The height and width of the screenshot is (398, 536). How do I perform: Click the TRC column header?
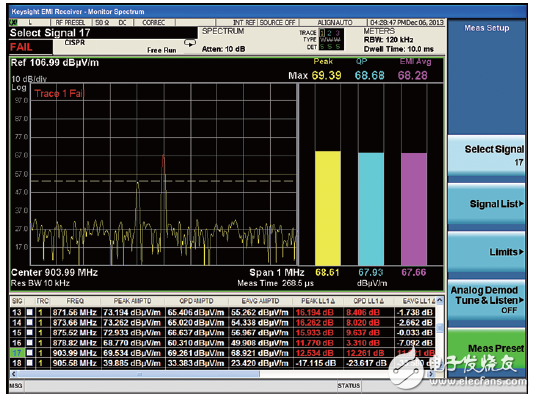pos(42,301)
